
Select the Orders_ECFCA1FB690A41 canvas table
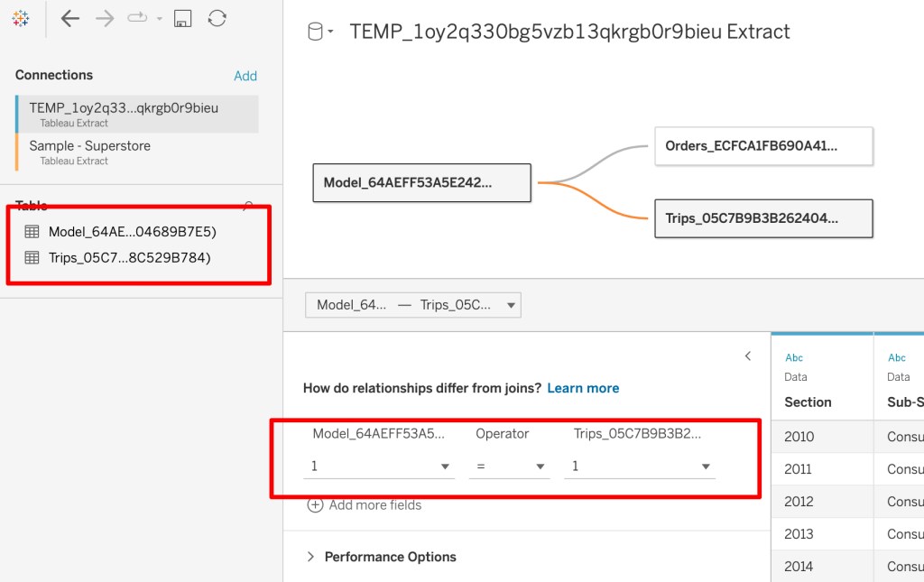(x=763, y=146)
